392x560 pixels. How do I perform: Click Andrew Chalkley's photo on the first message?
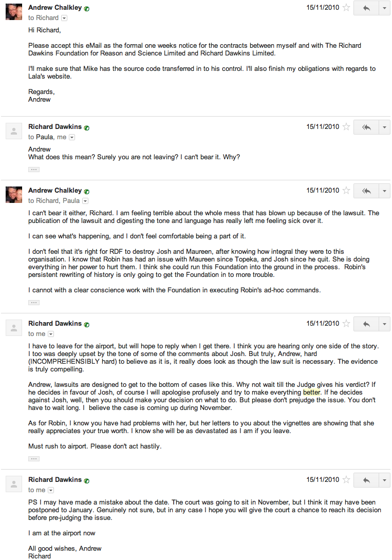(x=13, y=12)
